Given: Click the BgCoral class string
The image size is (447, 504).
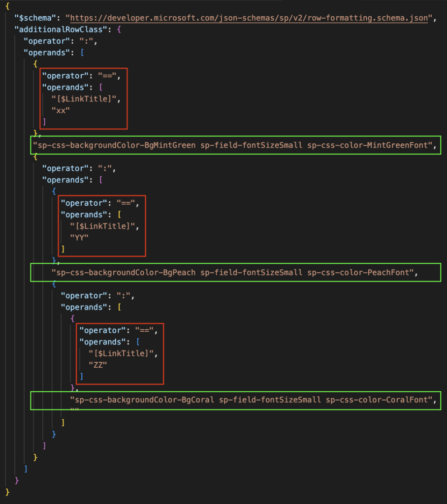Looking at the screenshot, I should [x=251, y=400].
